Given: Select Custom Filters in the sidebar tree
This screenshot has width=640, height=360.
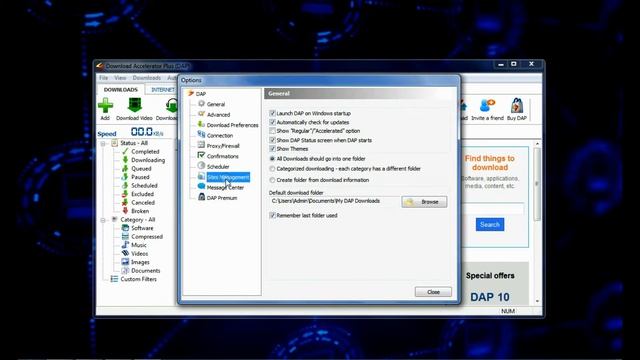Looking at the screenshot, I should (138, 279).
